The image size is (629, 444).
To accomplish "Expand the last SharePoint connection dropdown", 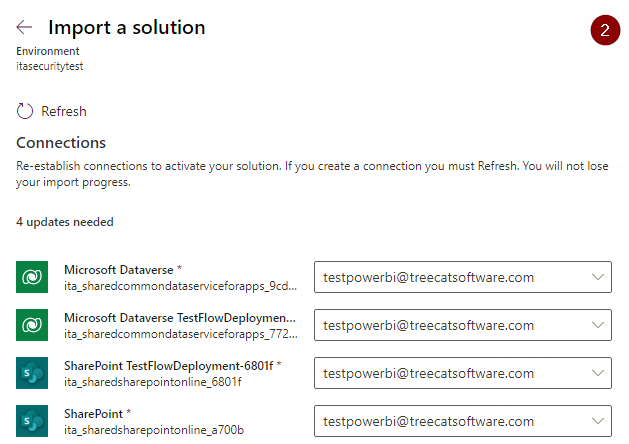I will click(x=598, y=422).
